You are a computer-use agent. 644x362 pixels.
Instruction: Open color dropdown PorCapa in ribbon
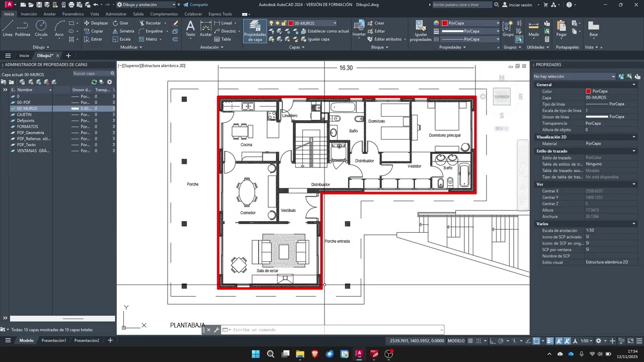(498, 23)
